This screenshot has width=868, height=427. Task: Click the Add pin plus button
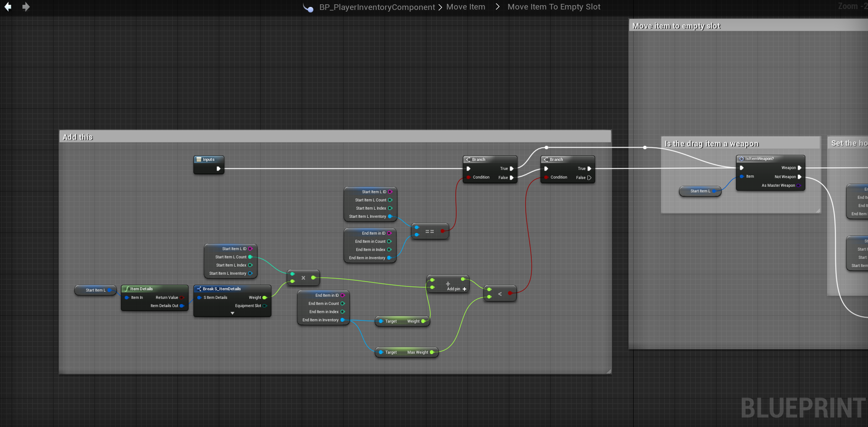pyautogui.click(x=464, y=289)
